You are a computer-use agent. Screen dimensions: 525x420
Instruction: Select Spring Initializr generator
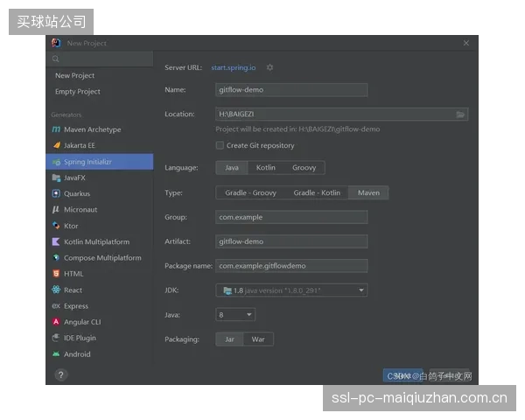[x=100, y=162]
